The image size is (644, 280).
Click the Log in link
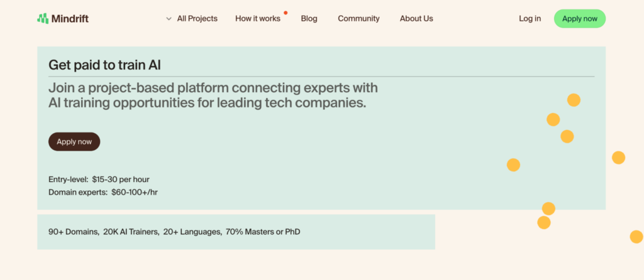click(530, 18)
